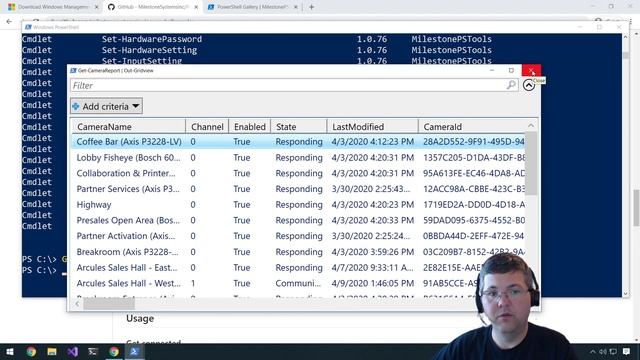The width and height of the screenshot is (640, 360).
Task: Close the PowerShell Gallery tab
Action: [296, 7]
